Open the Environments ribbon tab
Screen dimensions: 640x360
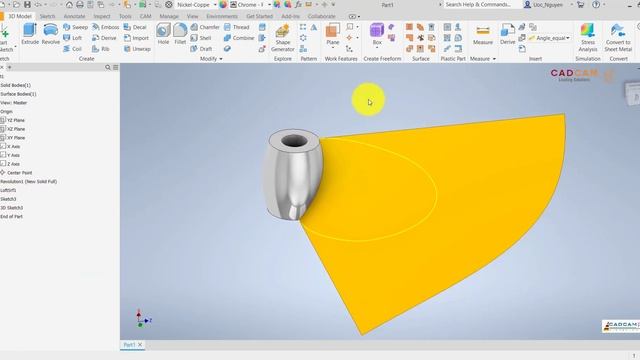coord(222,16)
